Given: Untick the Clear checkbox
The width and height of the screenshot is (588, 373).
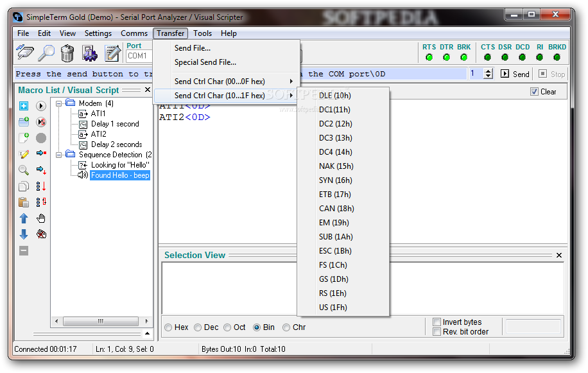Looking at the screenshot, I should pyautogui.click(x=534, y=92).
